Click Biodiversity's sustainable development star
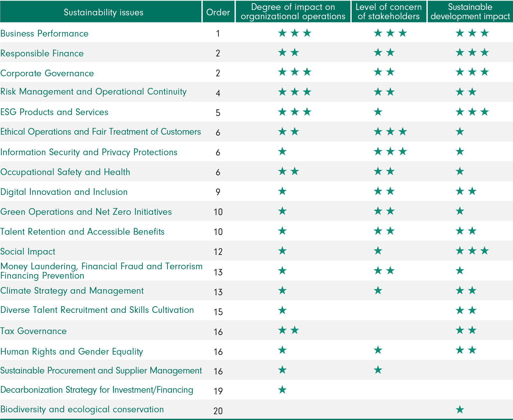The height and width of the screenshot is (420, 513). [x=460, y=409]
